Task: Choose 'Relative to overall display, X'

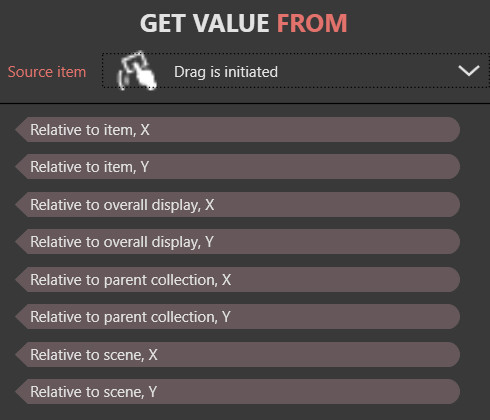Action: click(x=238, y=205)
